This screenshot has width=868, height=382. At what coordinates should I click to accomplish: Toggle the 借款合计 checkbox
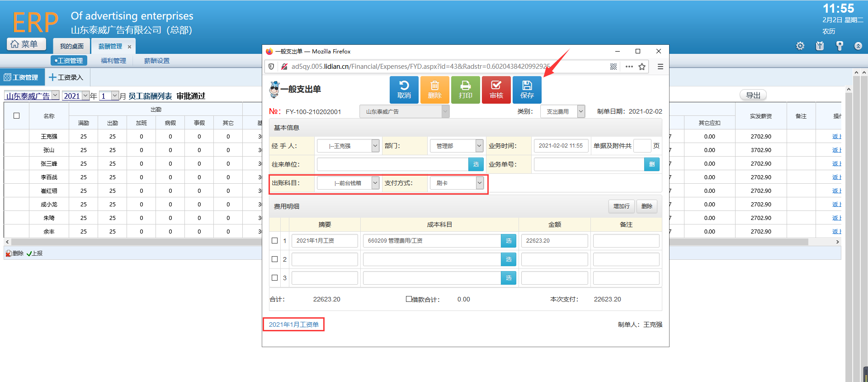coord(409,299)
